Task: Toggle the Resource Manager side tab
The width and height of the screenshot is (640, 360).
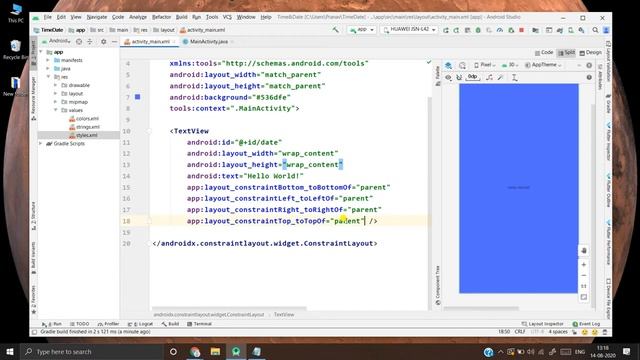Action: 33,98
